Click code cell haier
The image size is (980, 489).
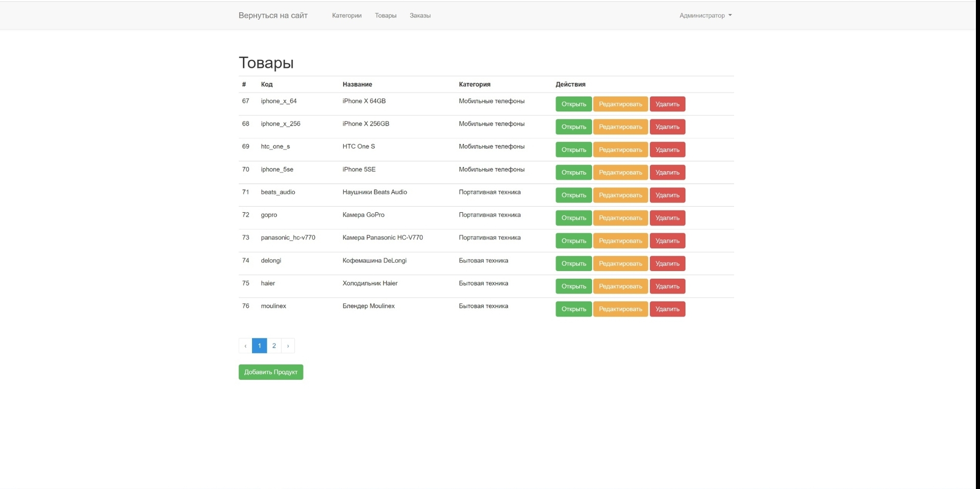[268, 283]
